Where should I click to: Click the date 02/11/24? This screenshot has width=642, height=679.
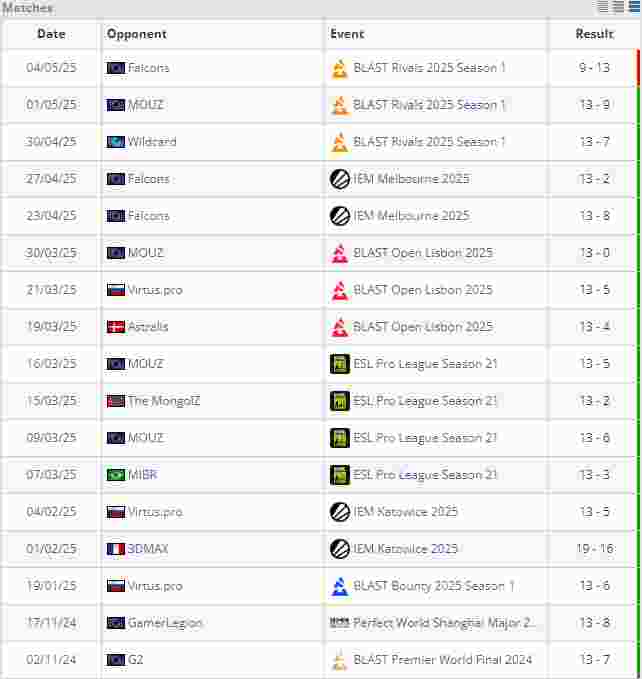click(51, 660)
